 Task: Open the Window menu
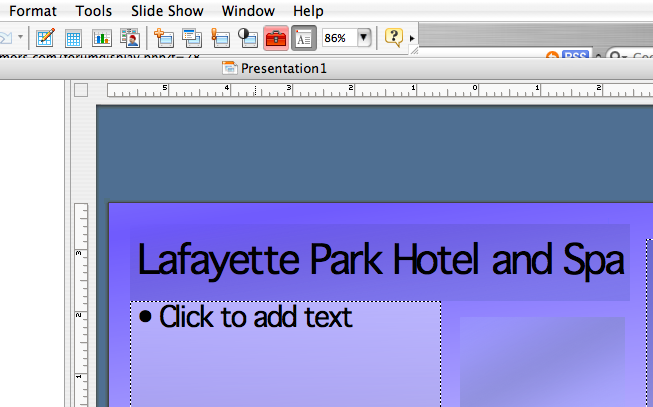coord(248,11)
